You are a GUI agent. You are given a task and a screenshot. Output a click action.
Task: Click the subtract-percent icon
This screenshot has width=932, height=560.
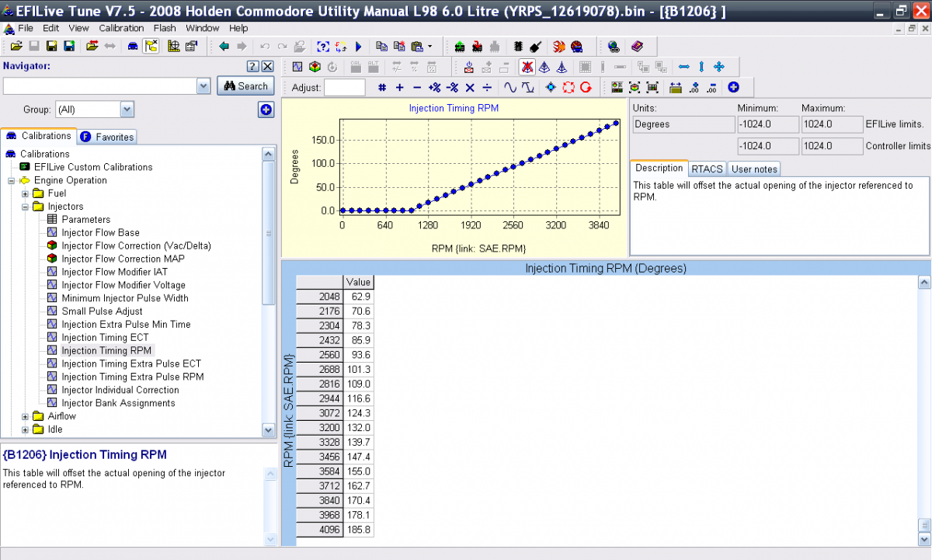coord(452,88)
